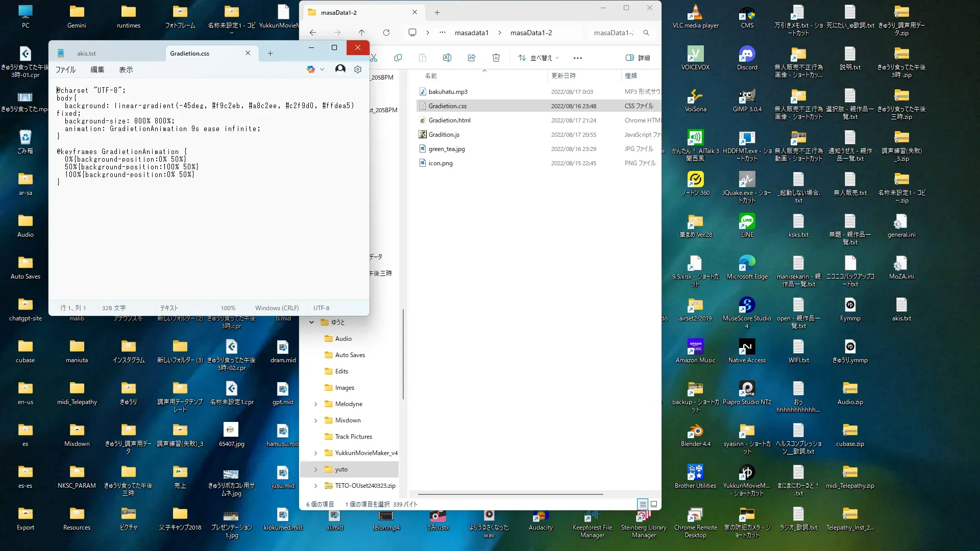Viewport: 980px width, 551px height.
Task: Click the Copilot icon in Notepad
Action: point(311,69)
